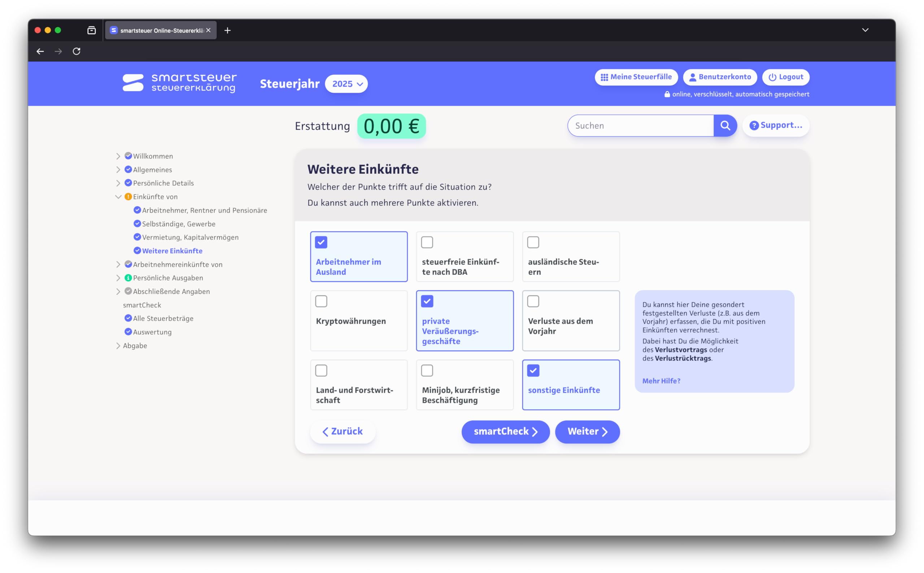Reload the page with the refresh icon
This screenshot has height=573, width=924.
pyautogui.click(x=77, y=51)
